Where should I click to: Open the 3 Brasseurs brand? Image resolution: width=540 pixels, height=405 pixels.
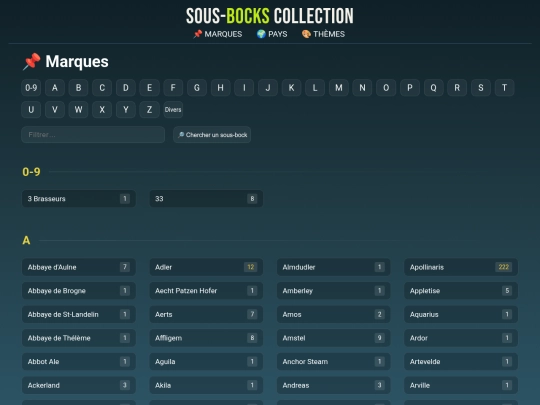pos(79,199)
